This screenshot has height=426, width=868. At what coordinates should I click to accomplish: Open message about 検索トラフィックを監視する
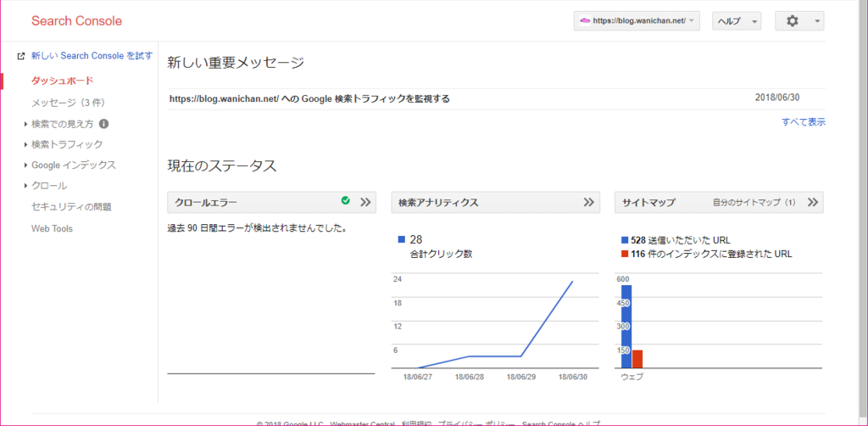tap(309, 99)
